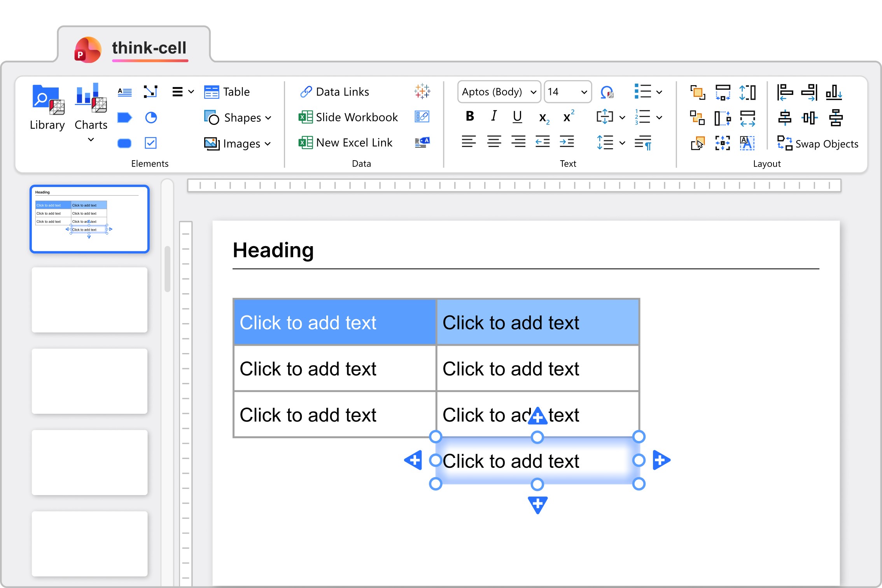Insert a checkbox element
Screen dimensions: 882x588
point(151,143)
